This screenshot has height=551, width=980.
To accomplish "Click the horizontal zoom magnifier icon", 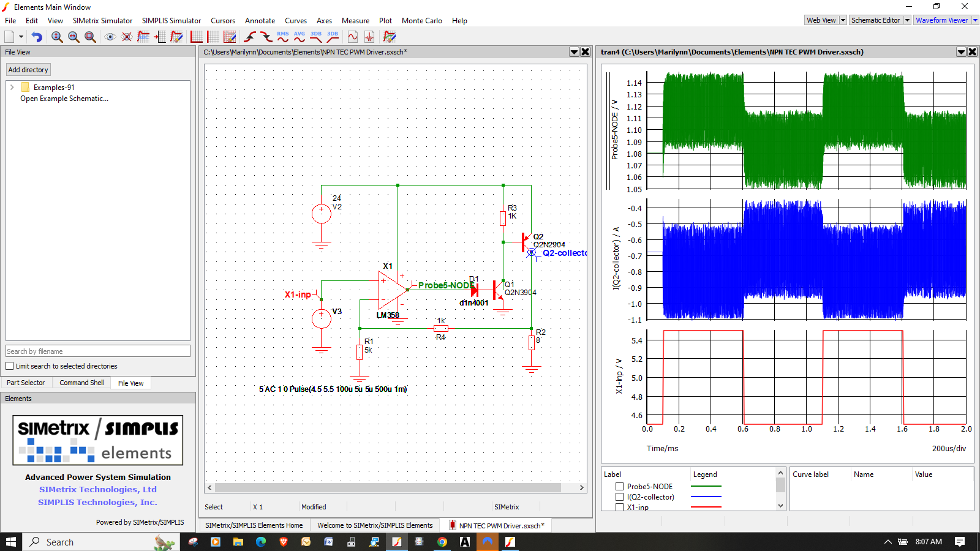I will pyautogui.click(x=73, y=37).
